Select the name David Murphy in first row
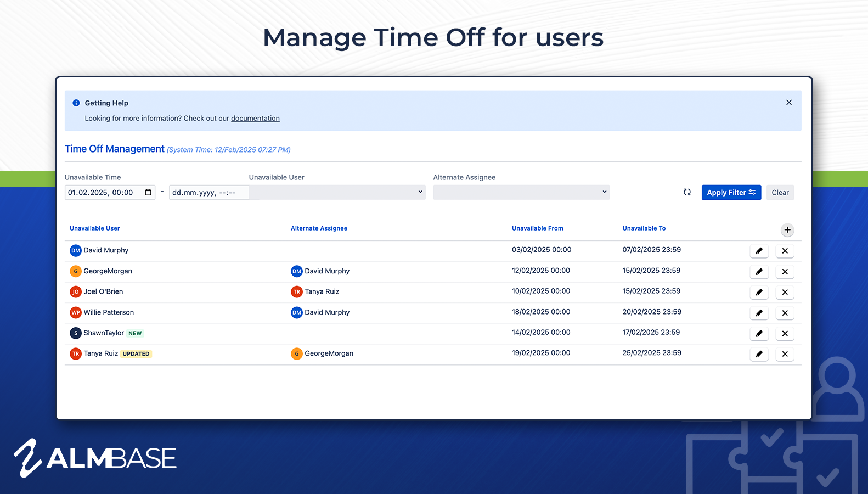This screenshot has width=868, height=494. [106, 250]
